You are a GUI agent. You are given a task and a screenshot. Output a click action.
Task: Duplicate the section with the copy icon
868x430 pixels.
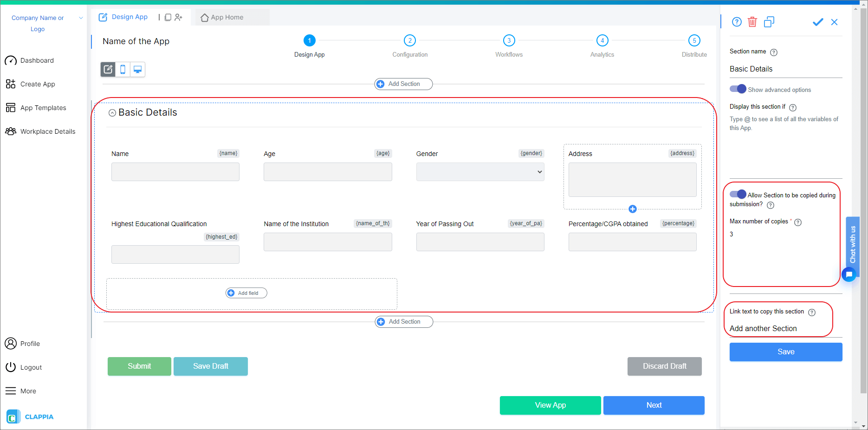click(x=769, y=21)
